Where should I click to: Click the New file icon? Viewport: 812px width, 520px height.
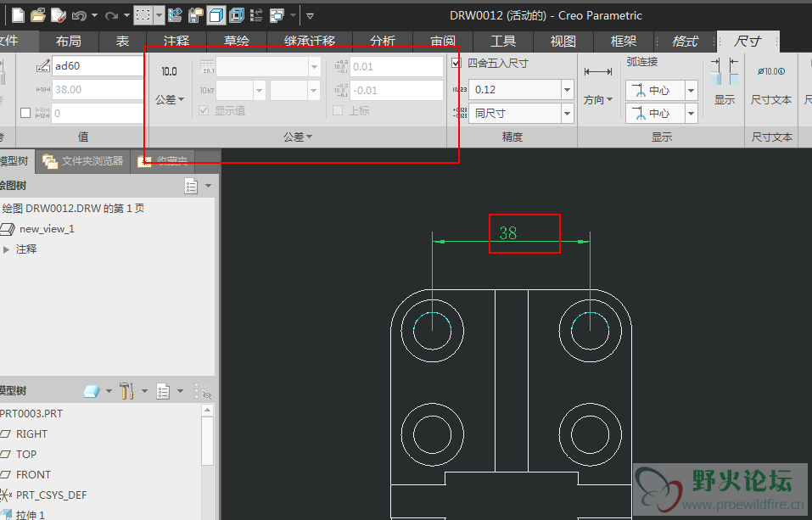coord(18,15)
